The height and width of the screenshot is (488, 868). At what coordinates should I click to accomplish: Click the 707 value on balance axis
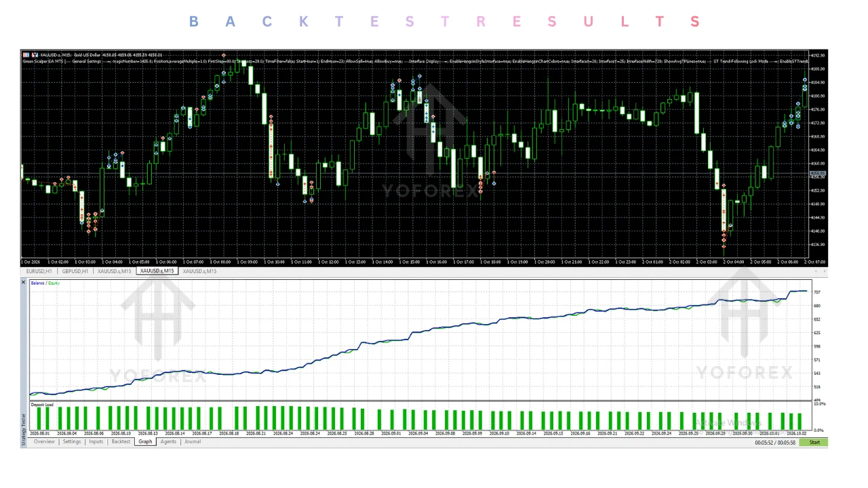tap(817, 292)
